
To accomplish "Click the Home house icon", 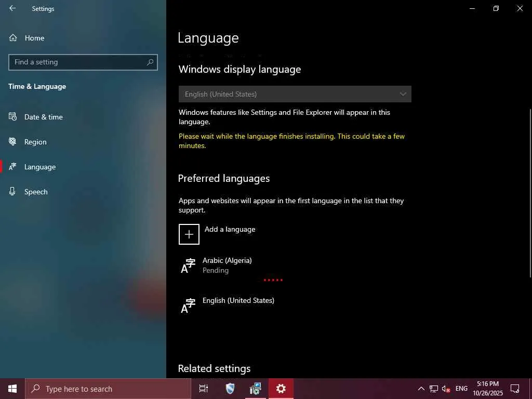I will [13, 37].
